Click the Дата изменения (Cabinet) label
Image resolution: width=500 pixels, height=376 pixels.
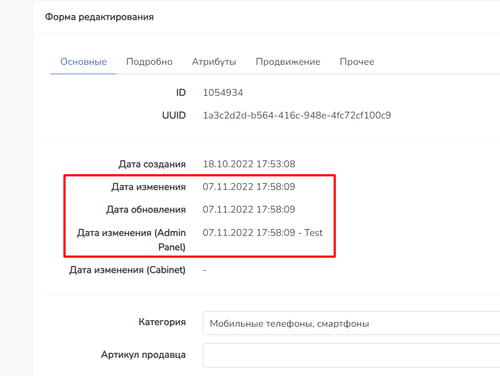(127, 270)
